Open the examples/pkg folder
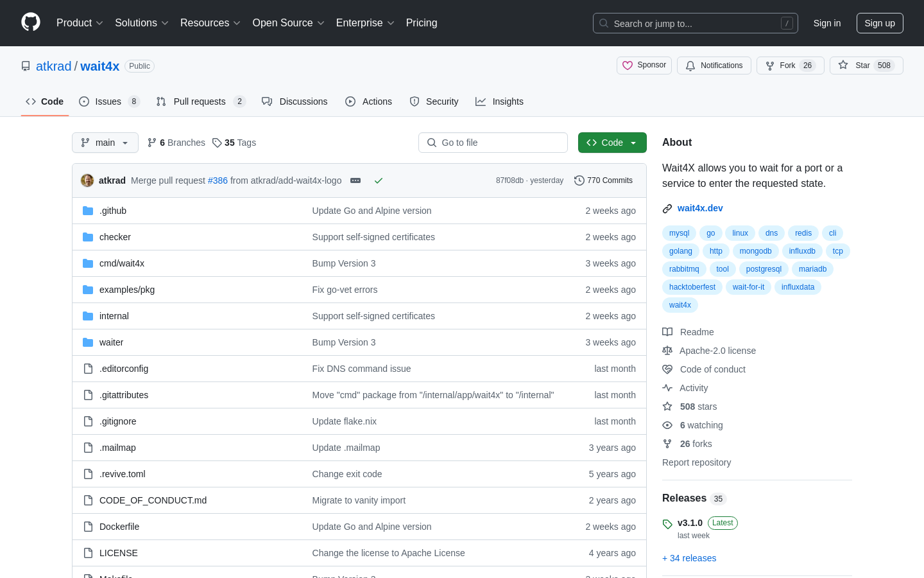Screen dimensions: 924x578 127,290
